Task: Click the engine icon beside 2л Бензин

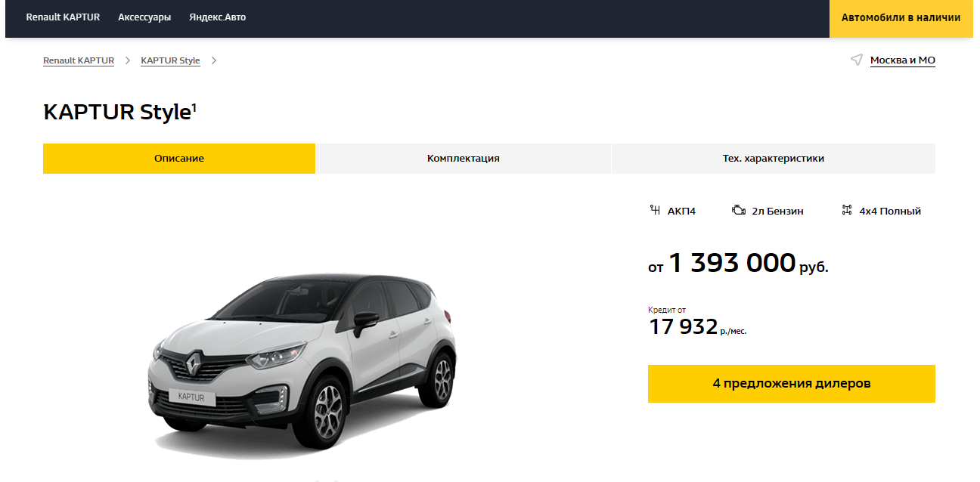Action: [x=739, y=210]
